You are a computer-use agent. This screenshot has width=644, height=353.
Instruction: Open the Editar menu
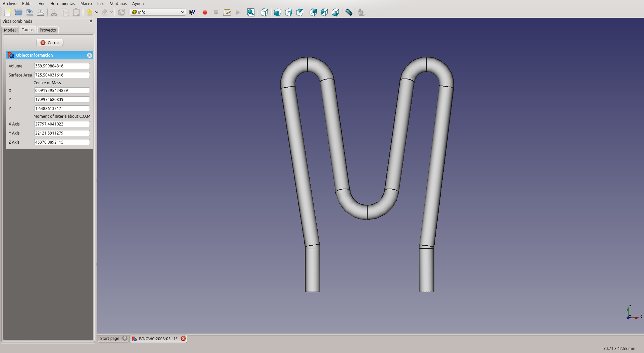tap(28, 3)
